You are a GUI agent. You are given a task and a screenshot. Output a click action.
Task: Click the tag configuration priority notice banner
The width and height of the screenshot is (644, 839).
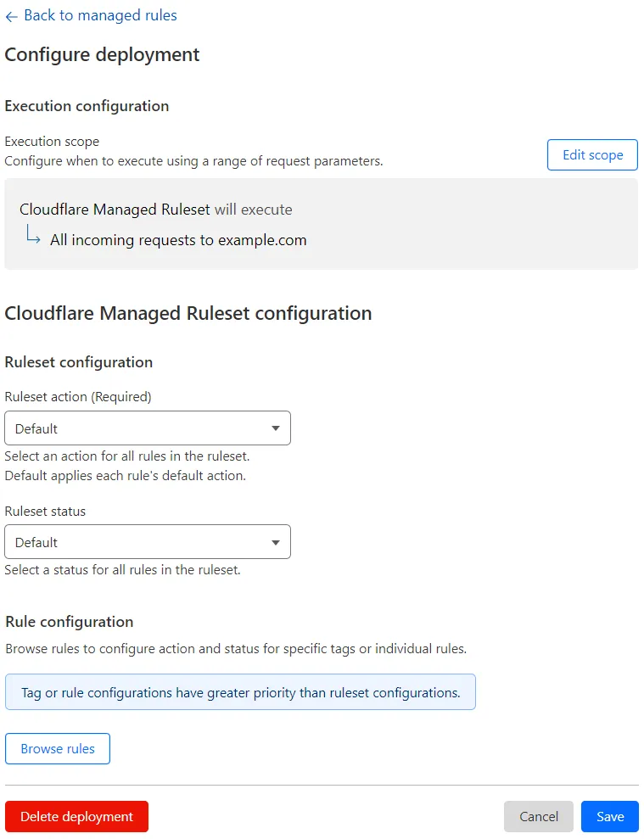240,691
